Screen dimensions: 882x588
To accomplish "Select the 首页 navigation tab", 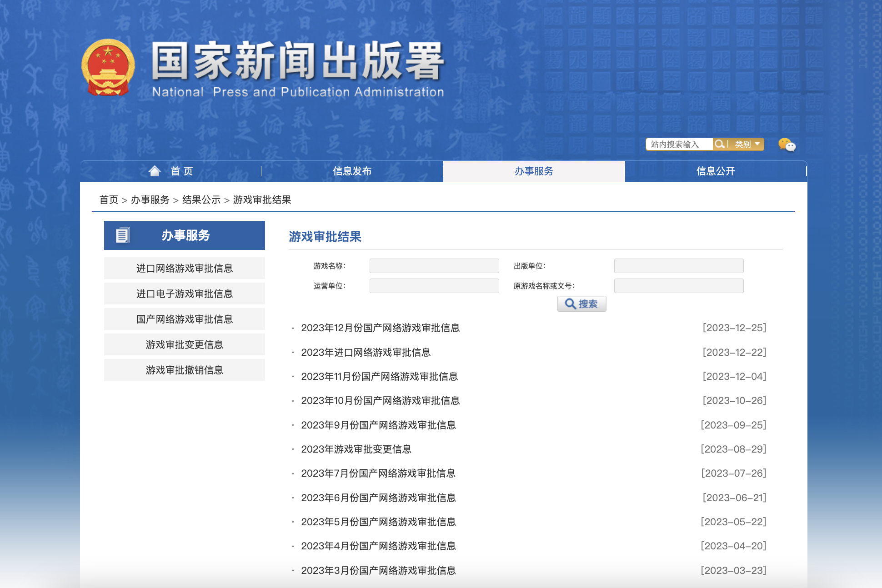I will click(x=181, y=171).
